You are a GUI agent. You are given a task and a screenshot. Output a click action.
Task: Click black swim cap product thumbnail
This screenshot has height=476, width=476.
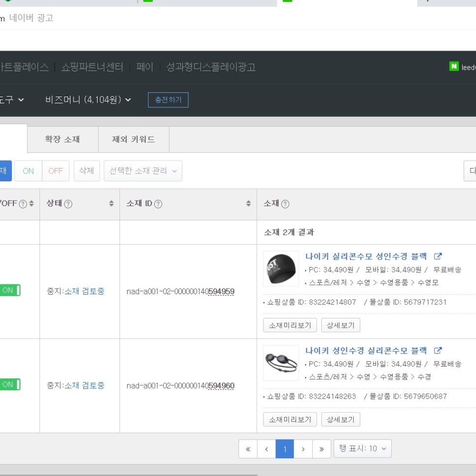(281, 269)
